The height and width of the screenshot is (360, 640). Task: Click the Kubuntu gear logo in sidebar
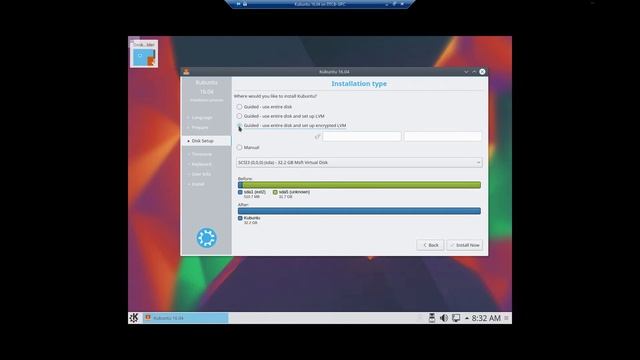207,238
